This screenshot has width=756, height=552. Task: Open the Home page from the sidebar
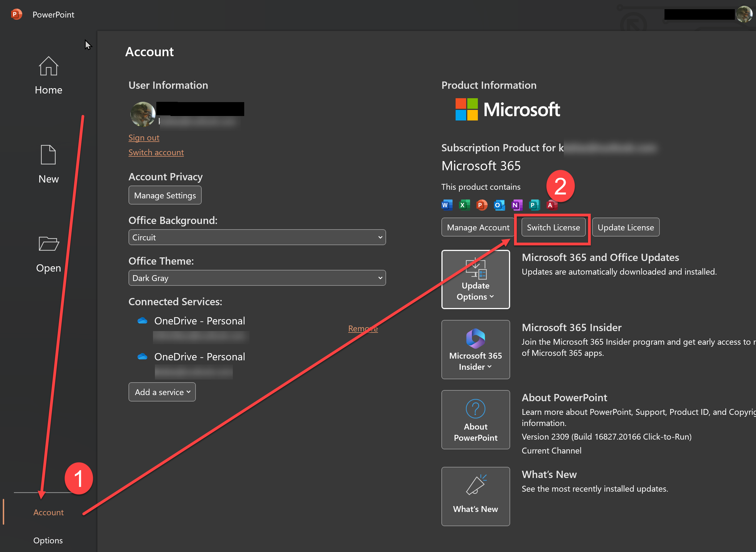(x=48, y=75)
